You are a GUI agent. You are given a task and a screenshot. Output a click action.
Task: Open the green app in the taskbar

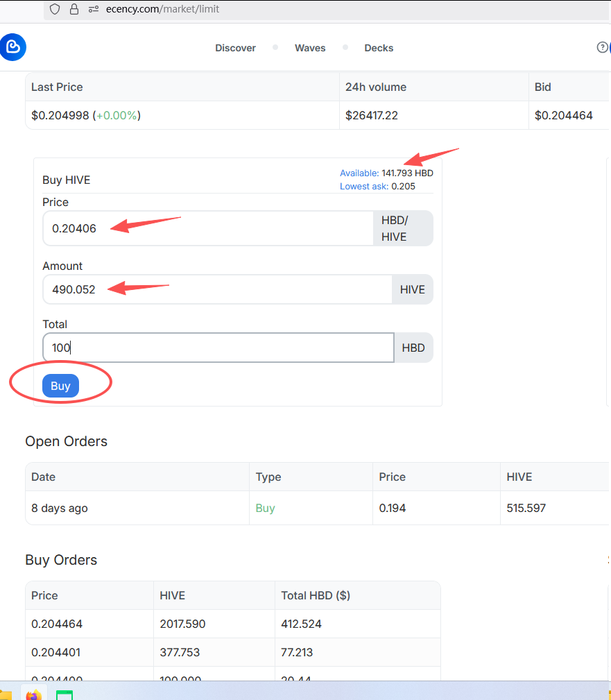pyautogui.click(x=64, y=695)
